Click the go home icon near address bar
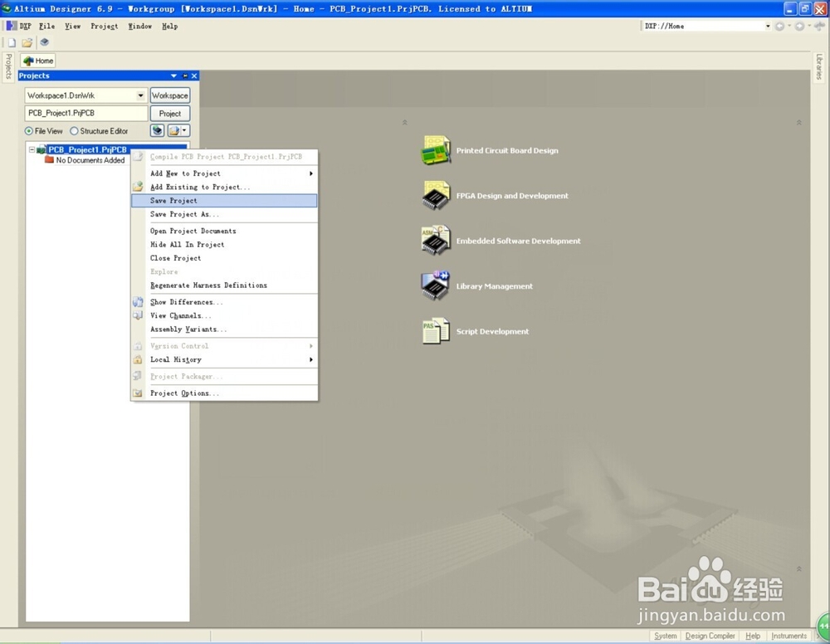830x644 pixels. click(820, 26)
